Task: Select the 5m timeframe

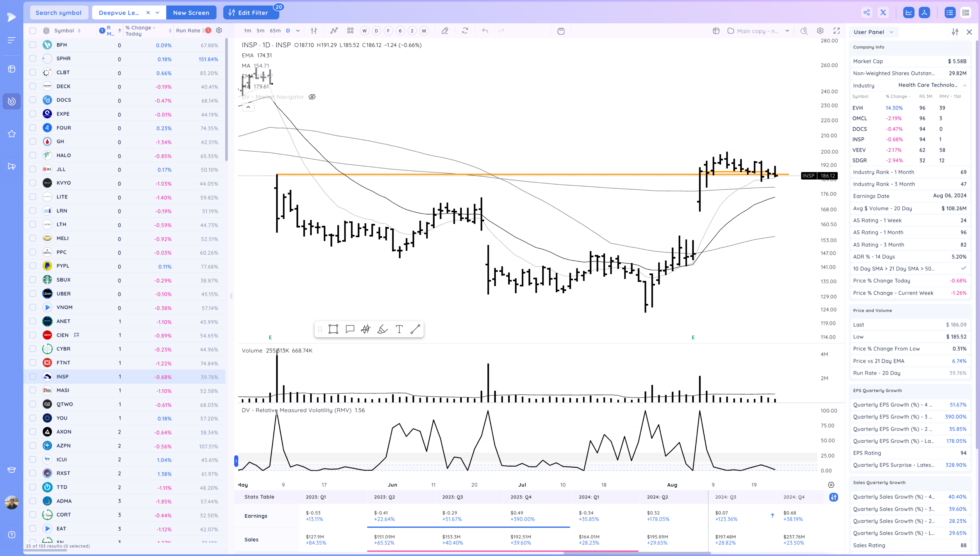Action: coord(260,31)
